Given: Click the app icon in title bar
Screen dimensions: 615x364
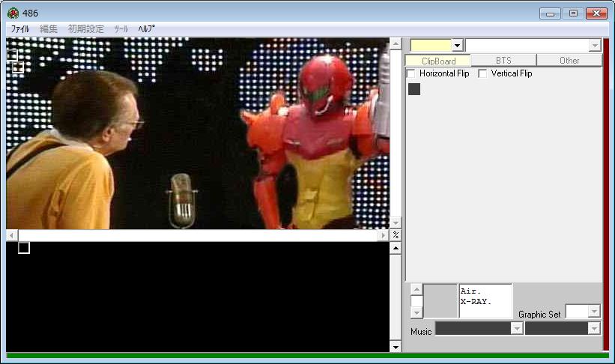Looking at the screenshot, I should [13, 13].
